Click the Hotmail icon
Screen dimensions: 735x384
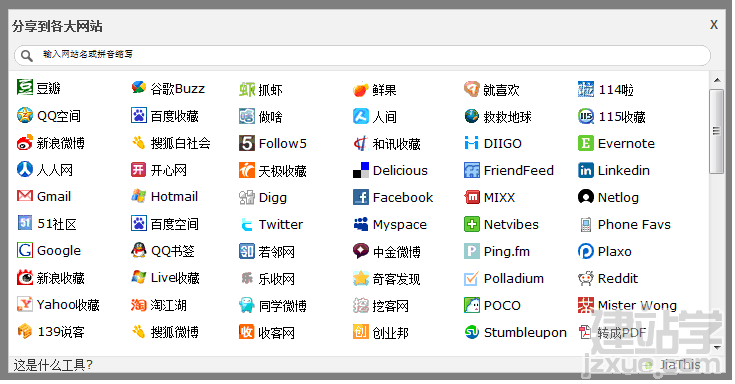point(138,196)
